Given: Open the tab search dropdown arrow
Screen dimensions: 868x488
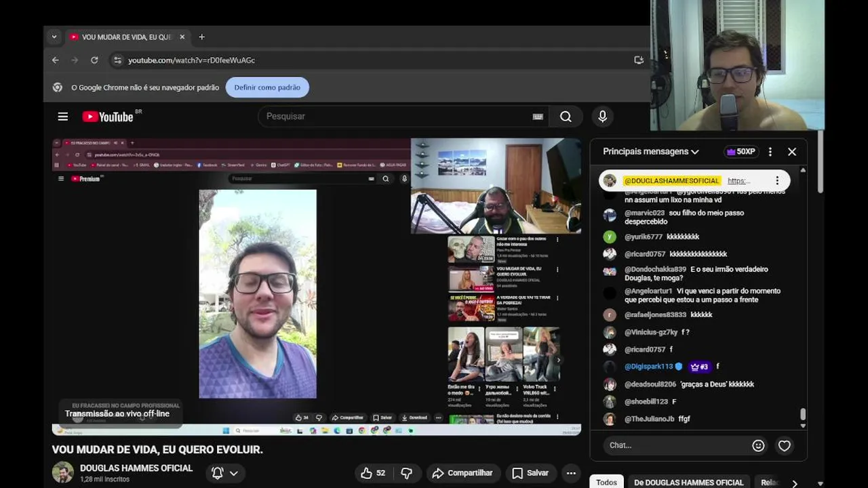Looking at the screenshot, I should 54,37.
